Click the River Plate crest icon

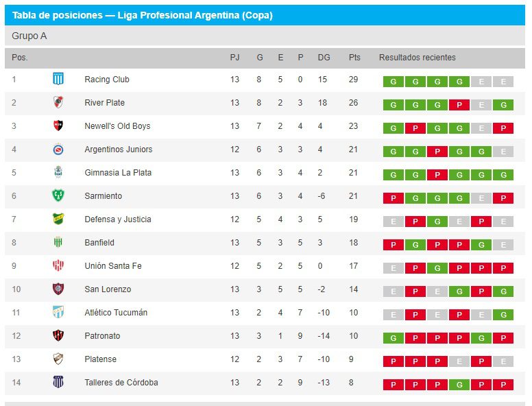pyautogui.click(x=58, y=103)
